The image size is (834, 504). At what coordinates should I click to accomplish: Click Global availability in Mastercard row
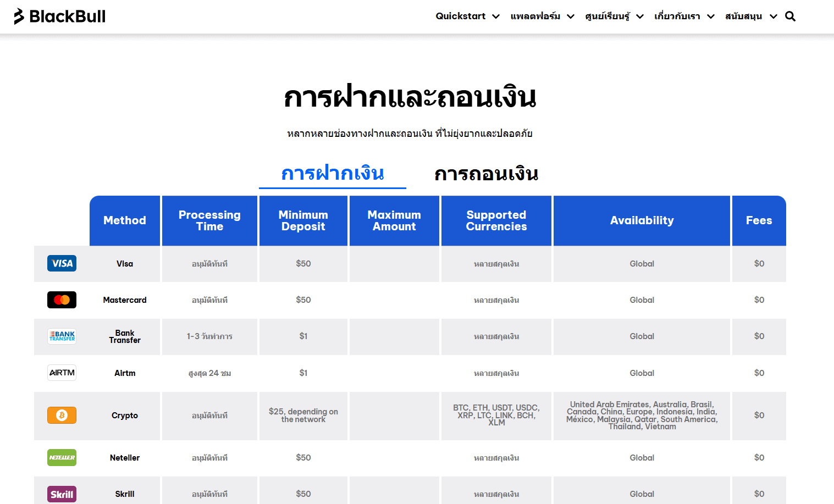tap(642, 300)
